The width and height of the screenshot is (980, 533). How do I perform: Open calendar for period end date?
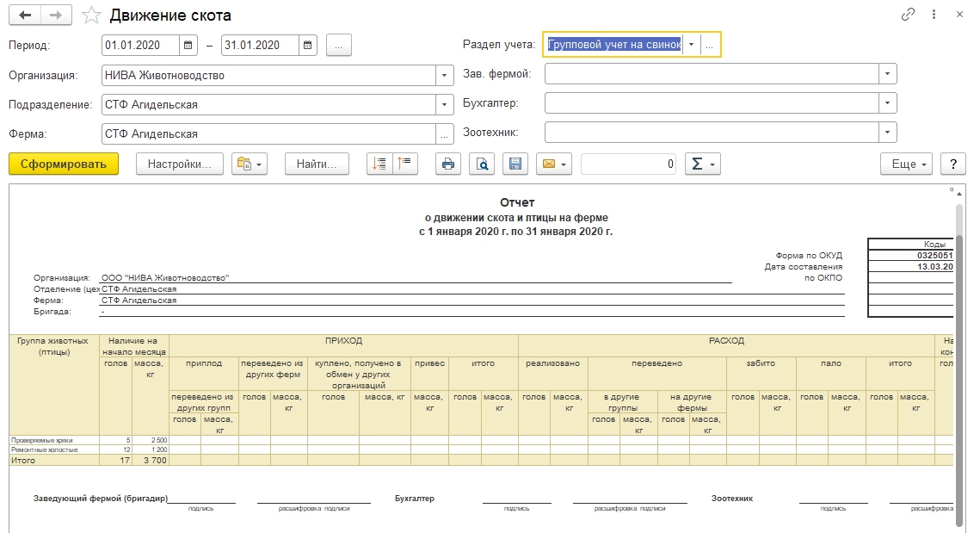click(x=307, y=45)
